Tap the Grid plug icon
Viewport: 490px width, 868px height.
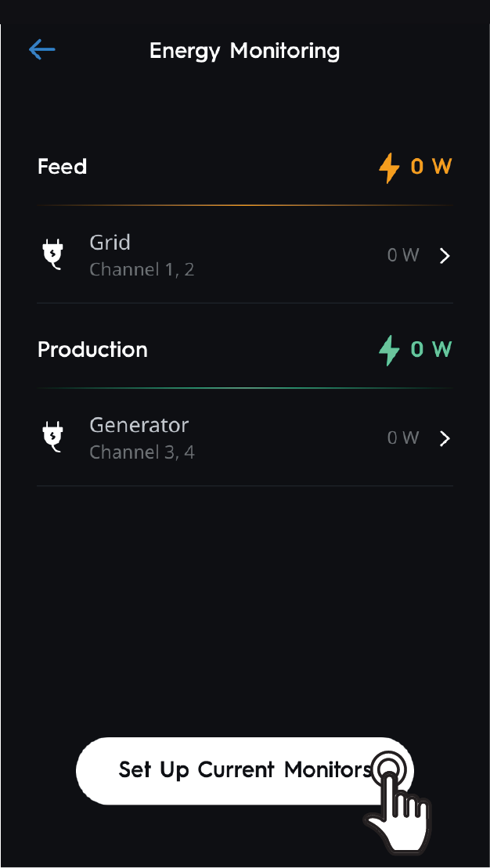coord(52,255)
